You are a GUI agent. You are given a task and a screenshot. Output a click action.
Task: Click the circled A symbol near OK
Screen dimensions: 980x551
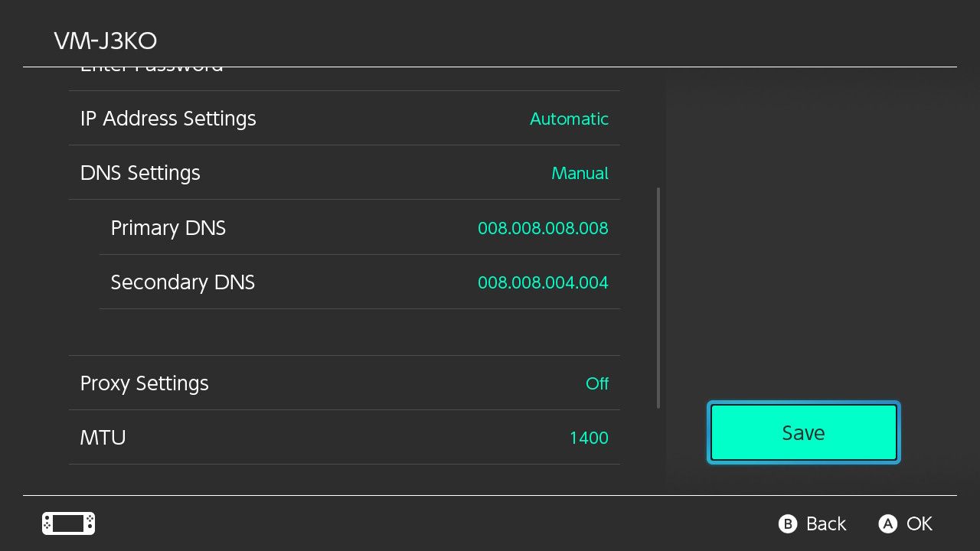pyautogui.click(x=888, y=523)
